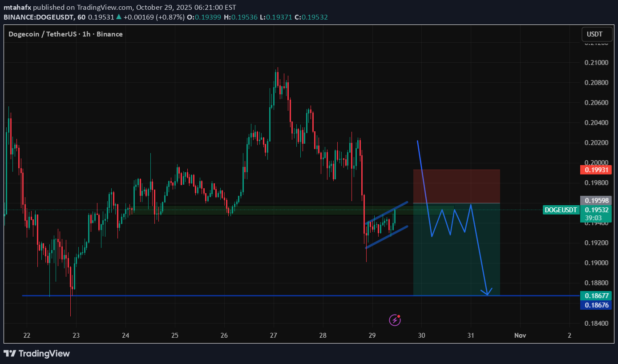Select the red 0.19931 stop-loss price label
The width and height of the screenshot is (618, 364).
pyautogui.click(x=596, y=170)
